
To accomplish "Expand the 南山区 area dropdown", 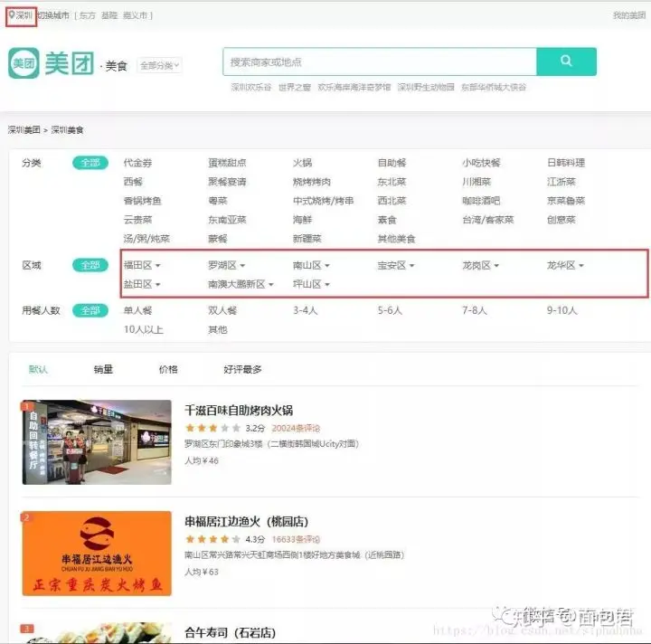I will pos(311,265).
